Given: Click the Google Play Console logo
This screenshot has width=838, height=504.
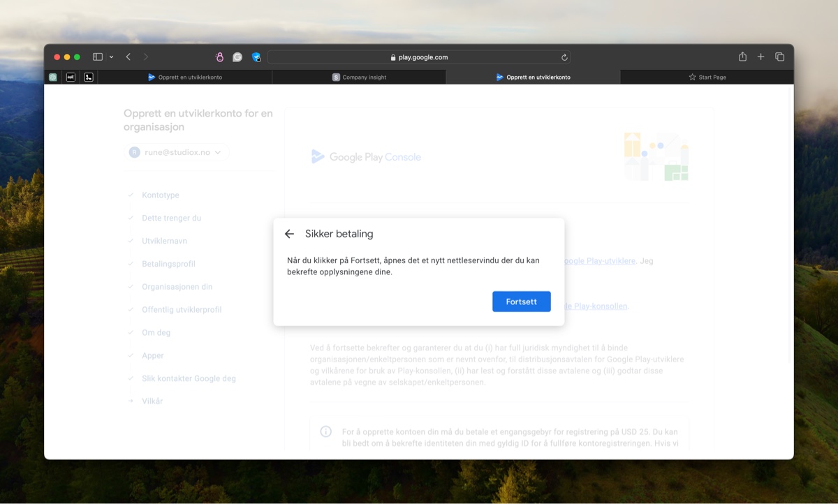Looking at the screenshot, I should (367, 157).
